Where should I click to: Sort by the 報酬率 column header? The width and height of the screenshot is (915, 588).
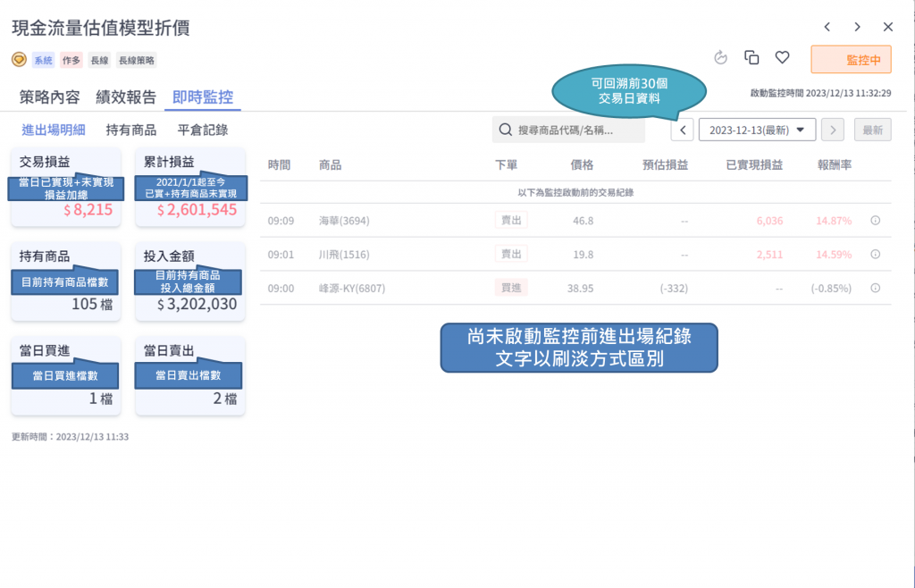[x=835, y=164]
